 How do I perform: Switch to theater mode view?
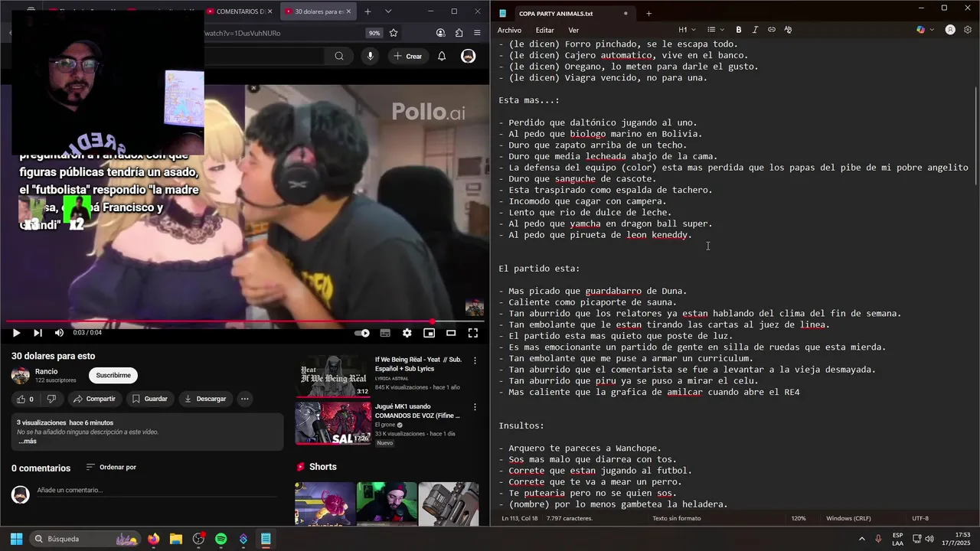[451, 333]
